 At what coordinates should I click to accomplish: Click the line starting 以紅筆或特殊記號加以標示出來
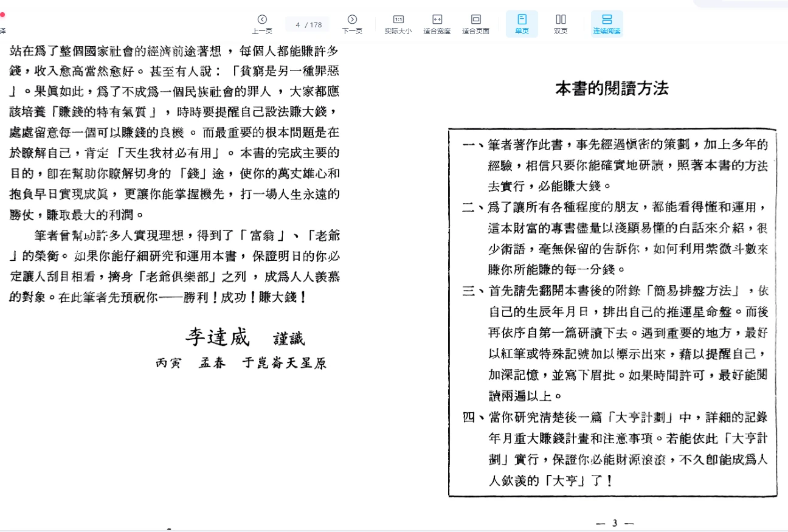pos(628,354)
